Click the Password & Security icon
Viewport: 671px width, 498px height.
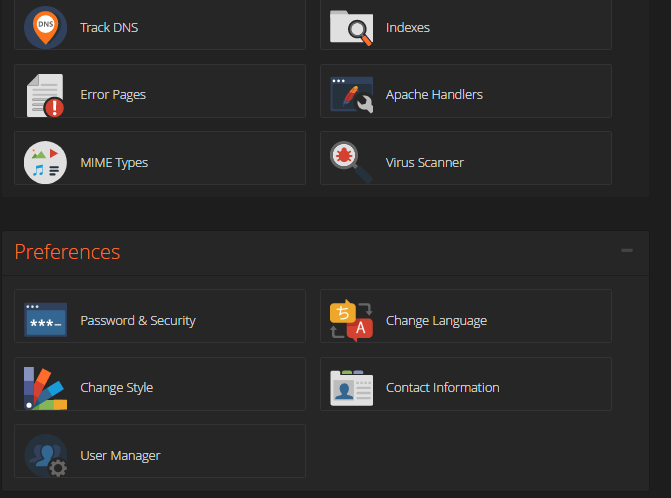[45, 321]
